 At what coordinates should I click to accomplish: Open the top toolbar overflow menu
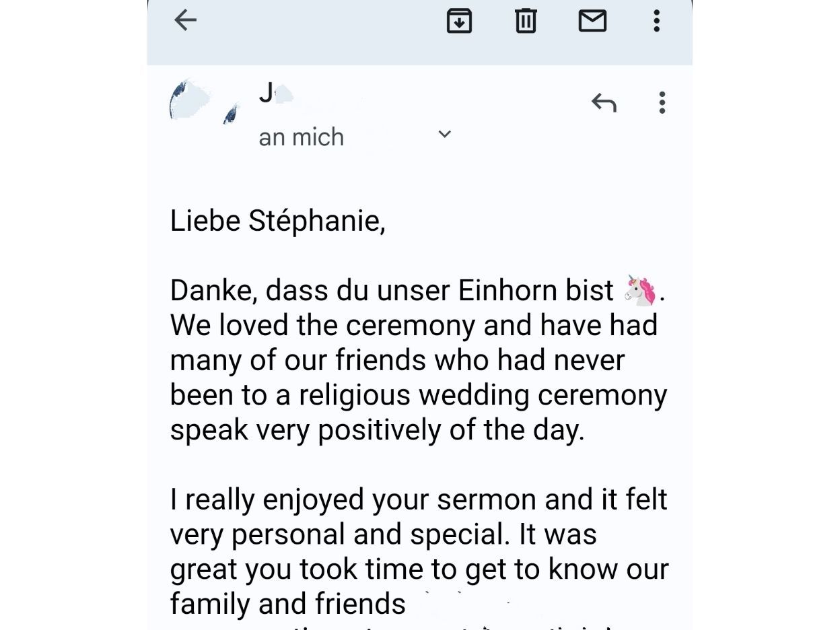click(656, 21)
